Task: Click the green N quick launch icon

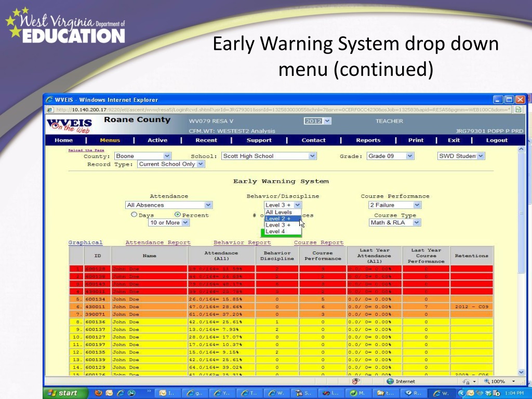Action: pyautogui.click(x=131, y=393)
